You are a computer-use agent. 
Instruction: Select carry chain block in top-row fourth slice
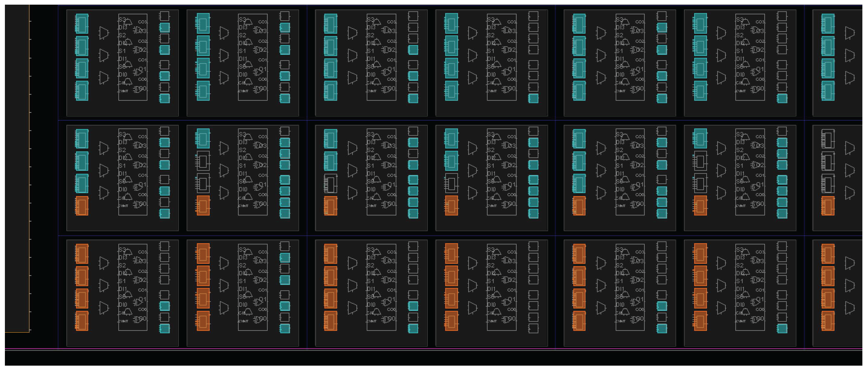(501, 57)
